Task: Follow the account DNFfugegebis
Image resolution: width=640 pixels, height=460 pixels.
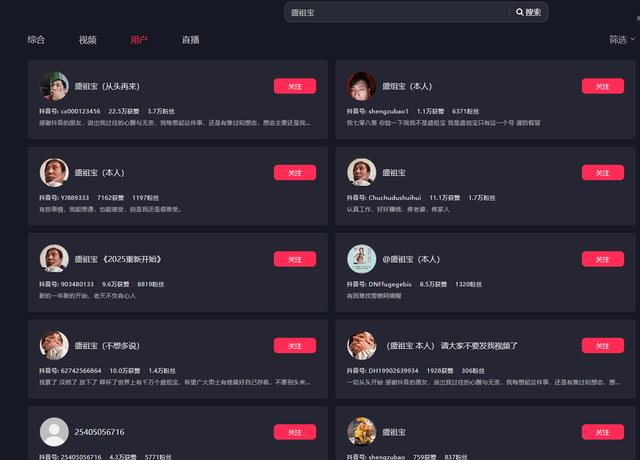Action: point(603,259)
